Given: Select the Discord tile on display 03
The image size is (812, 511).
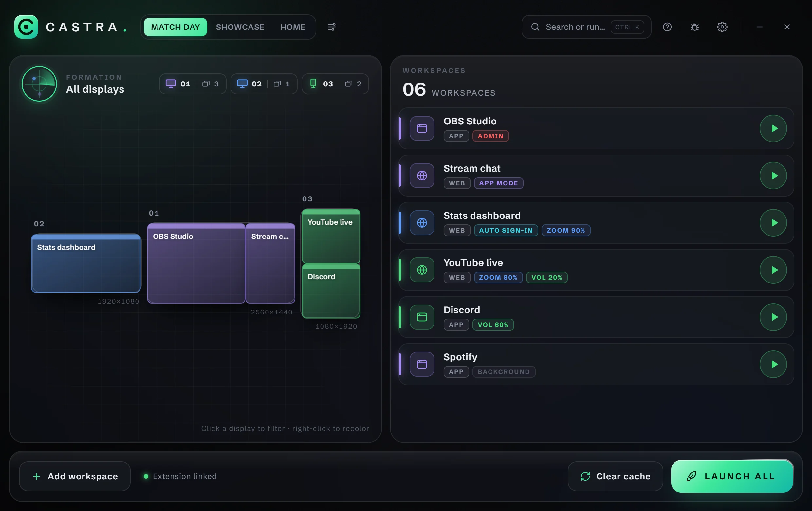Looking at the screenshot, I should 331,291.
